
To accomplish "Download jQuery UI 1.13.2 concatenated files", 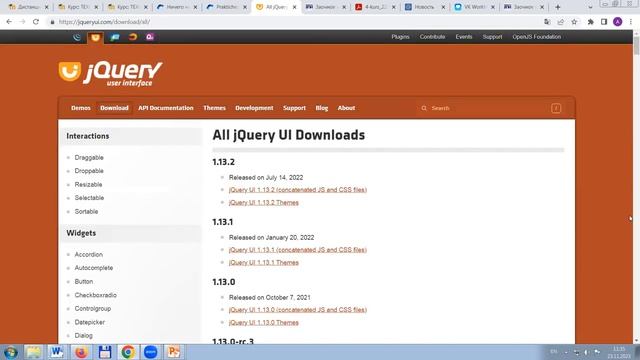I will pyautogui.click(x=298, y=190).
